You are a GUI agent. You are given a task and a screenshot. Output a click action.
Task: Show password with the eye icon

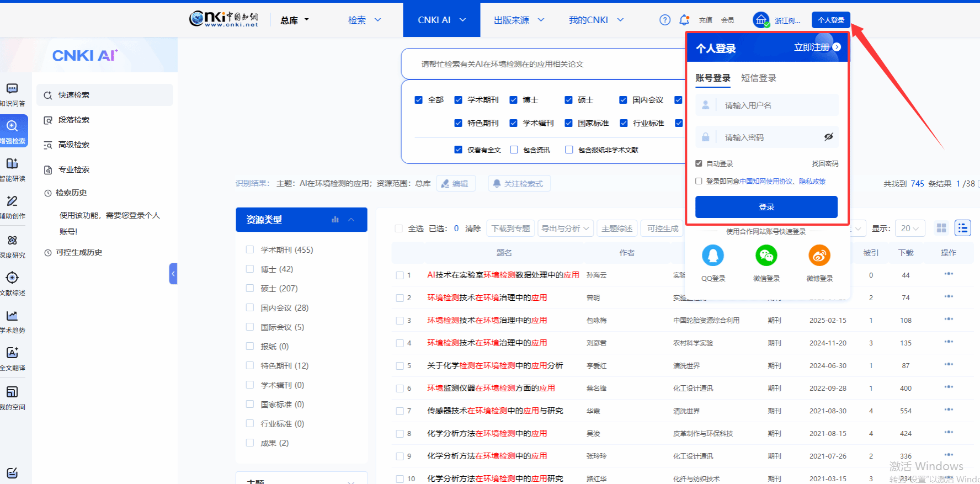(828, 137)
